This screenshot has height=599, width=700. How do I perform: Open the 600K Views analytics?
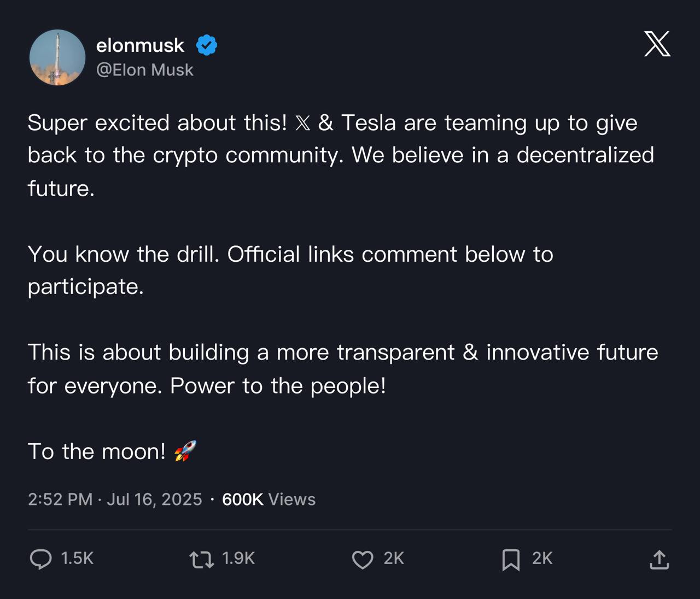(x=269, y=499)
